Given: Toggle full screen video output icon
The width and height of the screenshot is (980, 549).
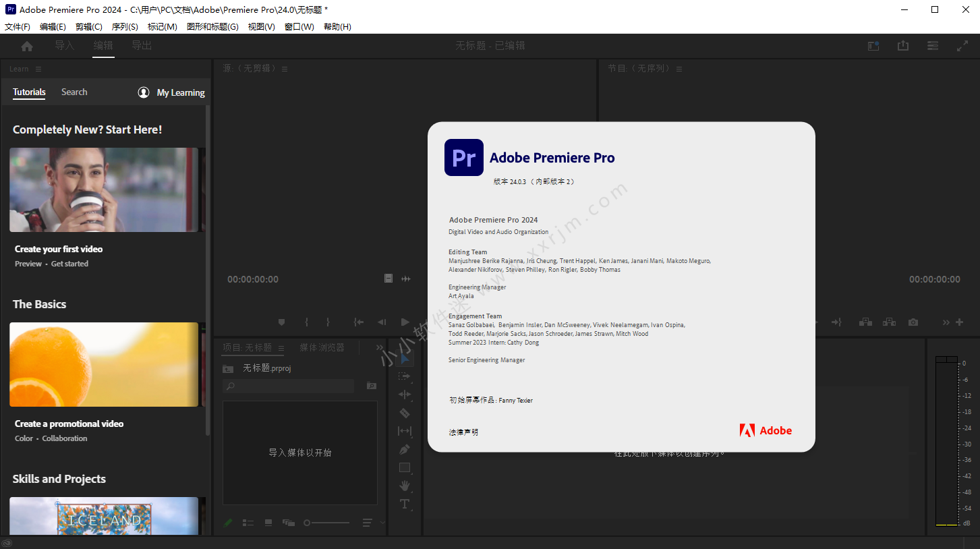Looking at the screenshot, I should (x=962, y=46).
